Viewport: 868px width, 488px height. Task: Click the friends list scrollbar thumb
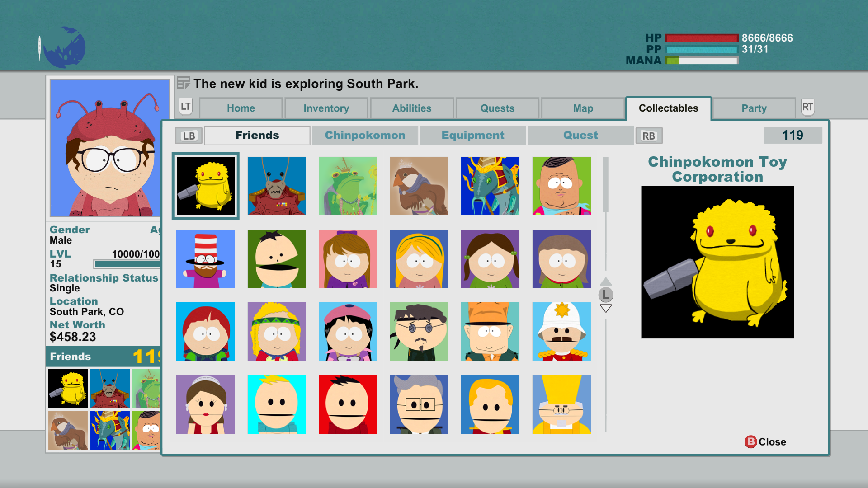[x=606, y=185]
